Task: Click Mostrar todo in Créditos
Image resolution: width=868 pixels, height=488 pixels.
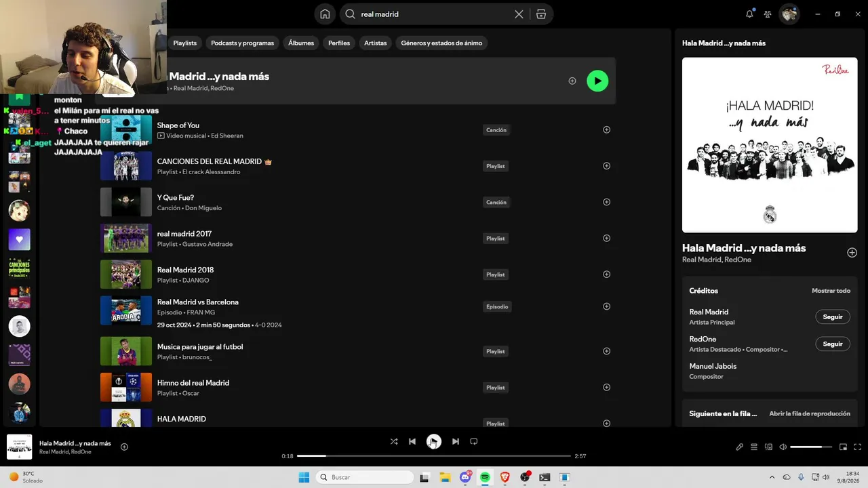Action: (x=831, y=291)
